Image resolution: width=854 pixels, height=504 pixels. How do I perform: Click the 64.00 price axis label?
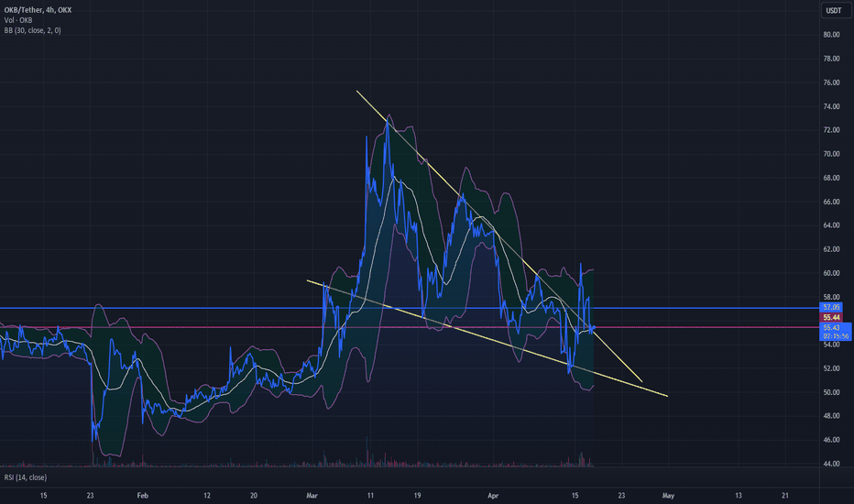(831, 225)
